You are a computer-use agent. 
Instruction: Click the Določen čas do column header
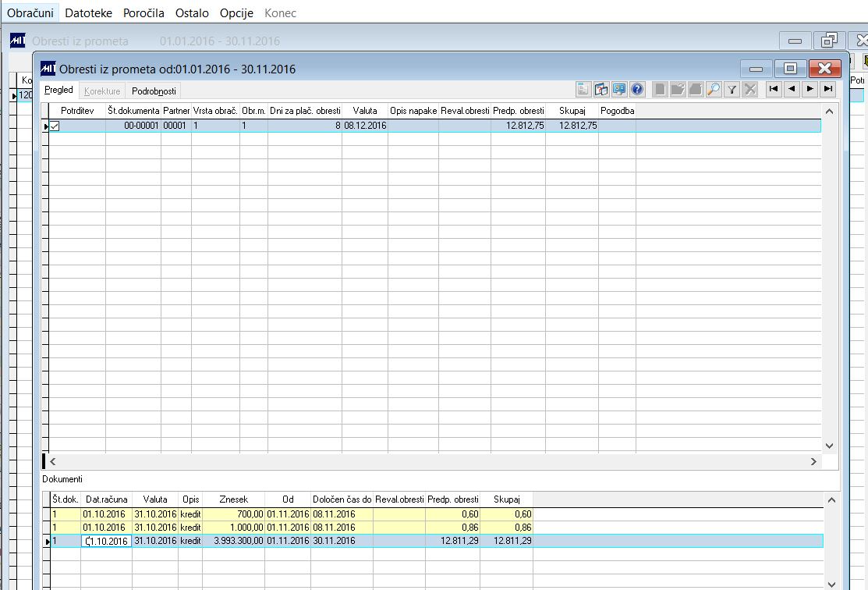click(x=342, y=499)
